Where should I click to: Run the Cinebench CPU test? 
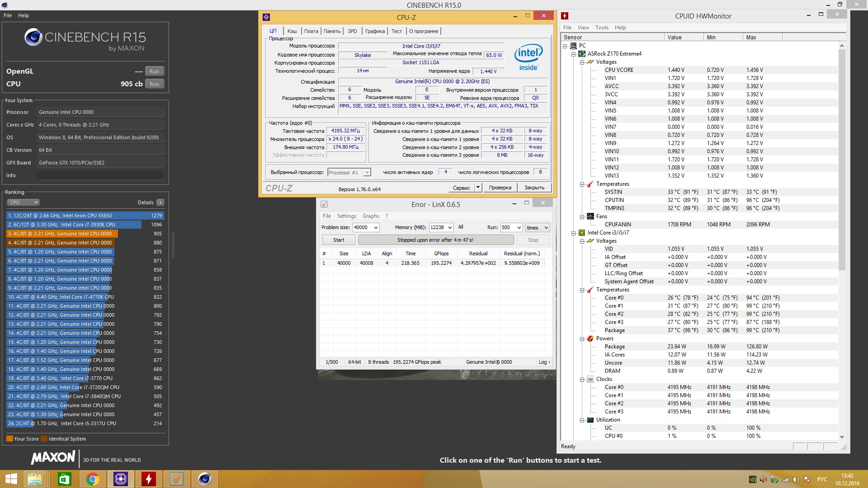[x=154, y=84]
